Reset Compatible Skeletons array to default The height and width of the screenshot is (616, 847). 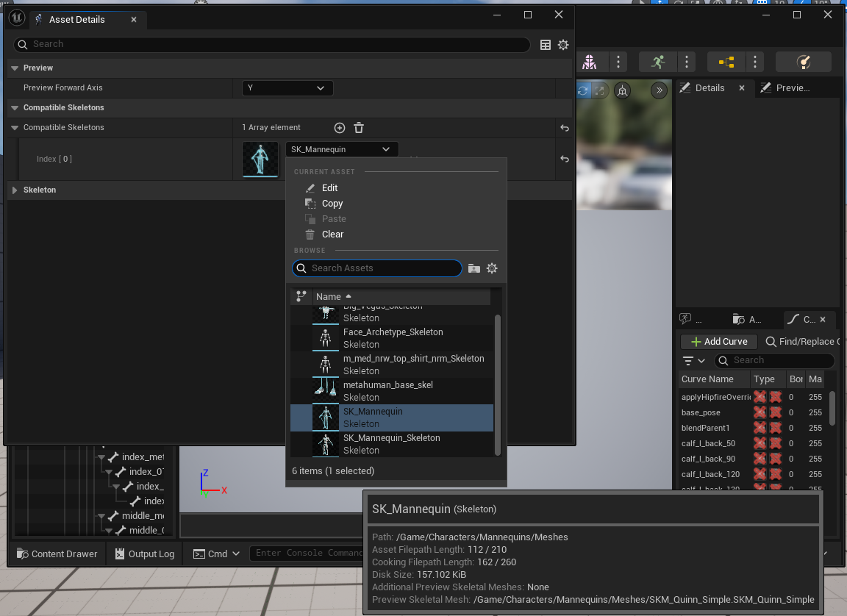[x=564, y=128]
